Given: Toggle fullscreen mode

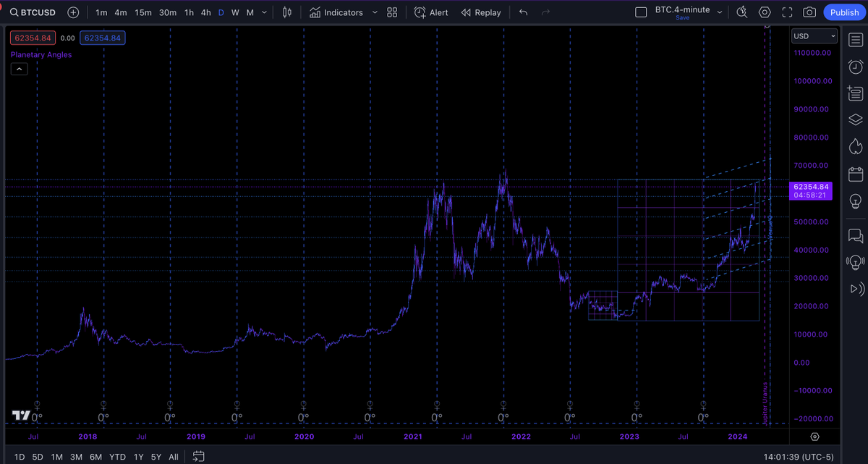Looking at the screenshot, I should tap(787, 12).
